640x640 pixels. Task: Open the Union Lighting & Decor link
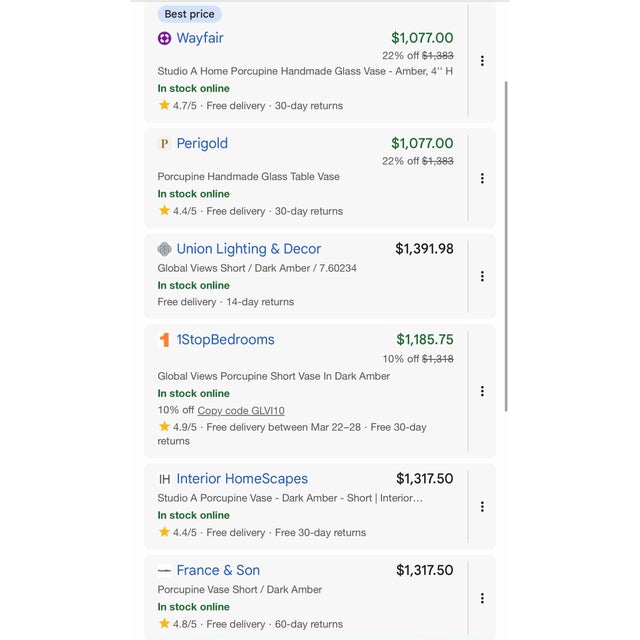[249, 249]
